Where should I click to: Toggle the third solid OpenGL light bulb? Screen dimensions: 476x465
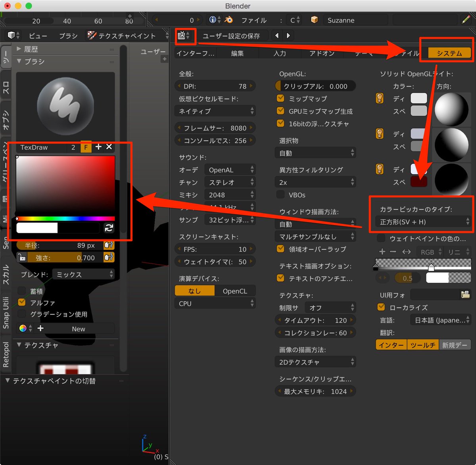[x=380, y=169]
